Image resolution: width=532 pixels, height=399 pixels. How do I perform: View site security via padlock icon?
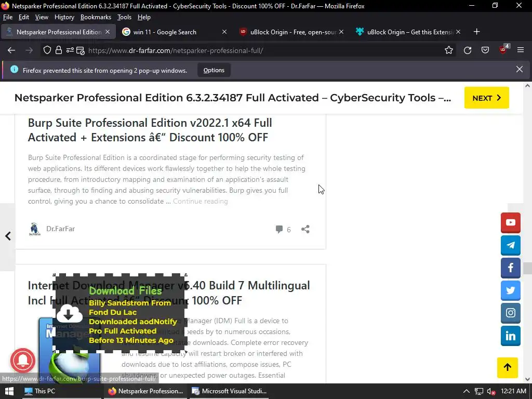coord(59,50)
